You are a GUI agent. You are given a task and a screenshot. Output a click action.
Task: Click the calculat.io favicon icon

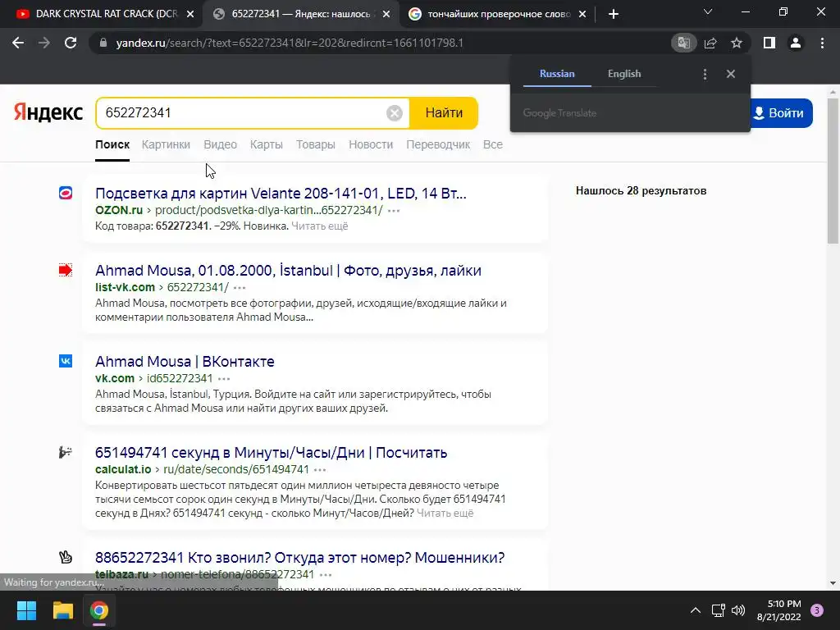(x=66, y=452)
